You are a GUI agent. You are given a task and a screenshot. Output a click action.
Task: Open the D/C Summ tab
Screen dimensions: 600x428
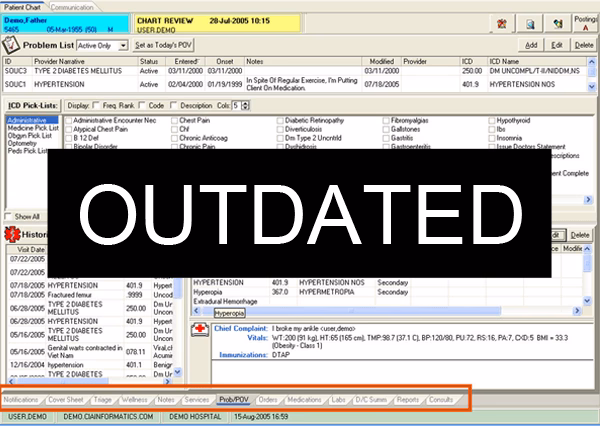[x=371, y=400]
